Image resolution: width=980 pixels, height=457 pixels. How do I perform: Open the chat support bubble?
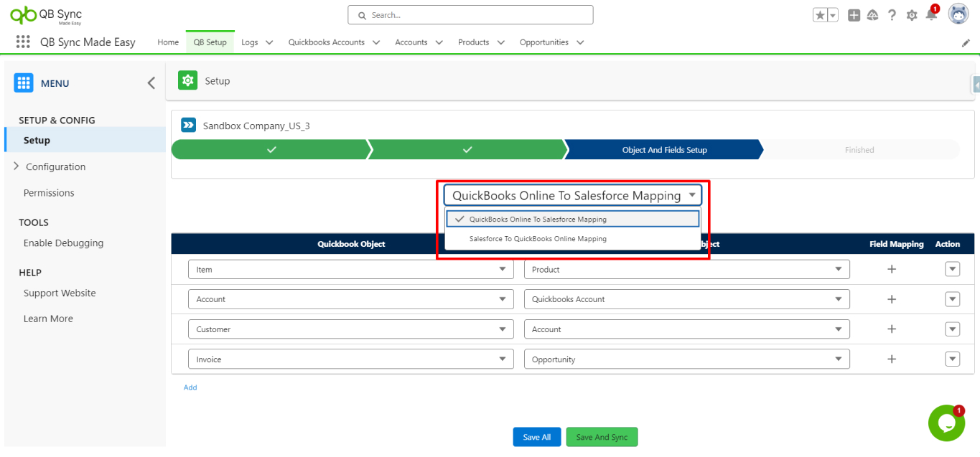click(x=946, y=423)
